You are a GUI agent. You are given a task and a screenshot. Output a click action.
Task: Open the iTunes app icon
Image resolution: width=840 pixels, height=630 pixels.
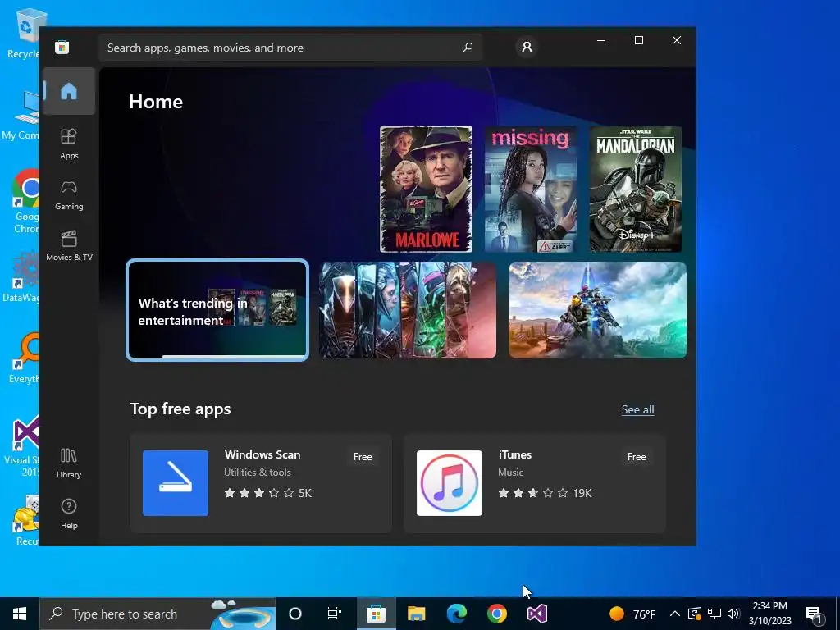[449, 483]
